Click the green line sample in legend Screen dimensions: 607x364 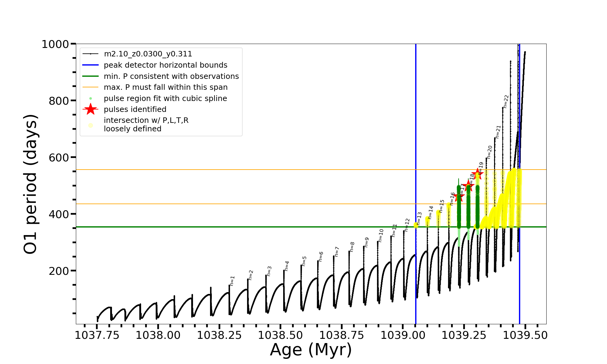(x=90, y=76)
